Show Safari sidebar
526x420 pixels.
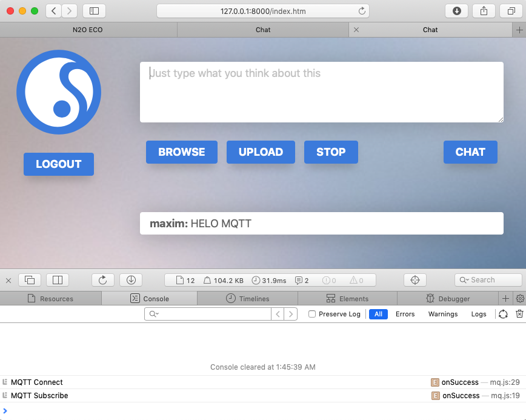tap(94, 11)
